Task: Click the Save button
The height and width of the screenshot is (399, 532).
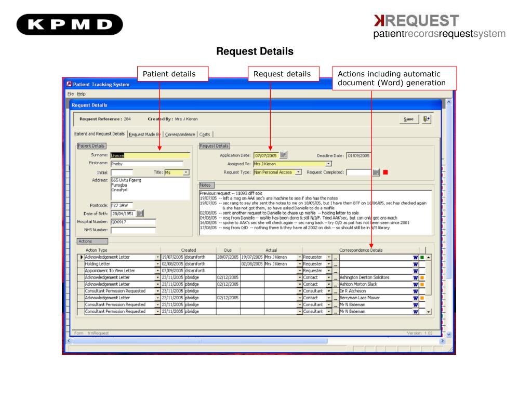Action: [409, 119]
